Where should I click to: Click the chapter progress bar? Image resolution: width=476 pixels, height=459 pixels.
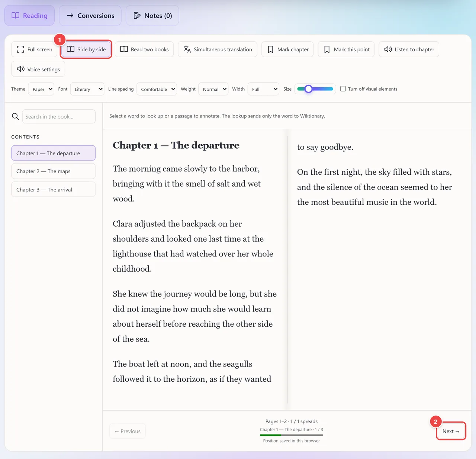(x=292, y=435)
